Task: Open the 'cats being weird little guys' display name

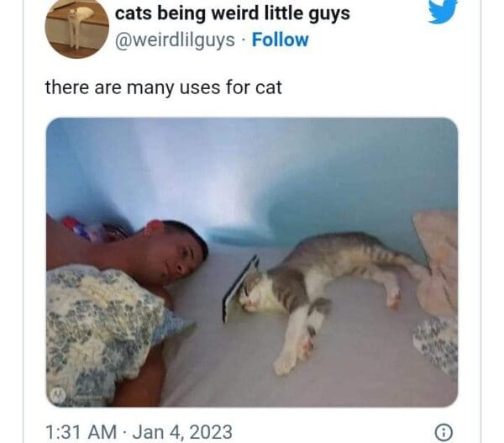Action: pyautogui.click(x=233, y=13)
